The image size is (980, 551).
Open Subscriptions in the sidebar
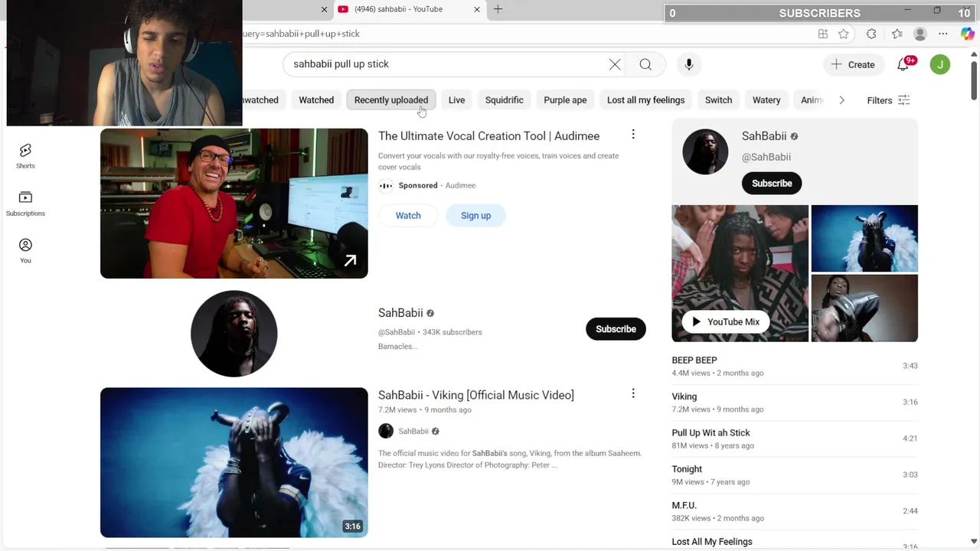point(25,204)
